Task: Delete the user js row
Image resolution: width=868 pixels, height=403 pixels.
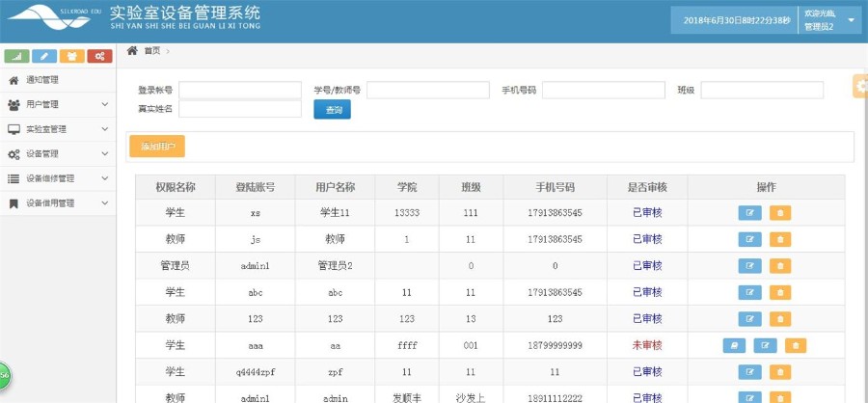Action: (x=780, y=240)
